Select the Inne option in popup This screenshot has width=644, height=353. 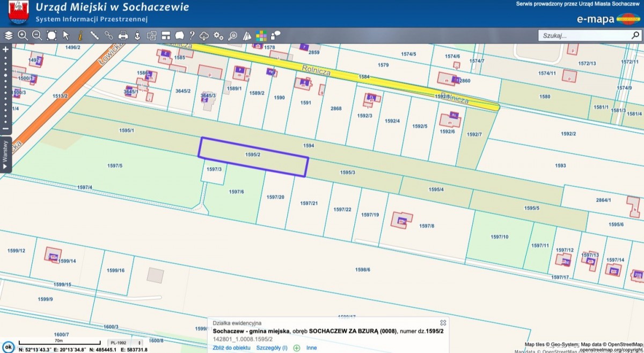click(311, 348)
